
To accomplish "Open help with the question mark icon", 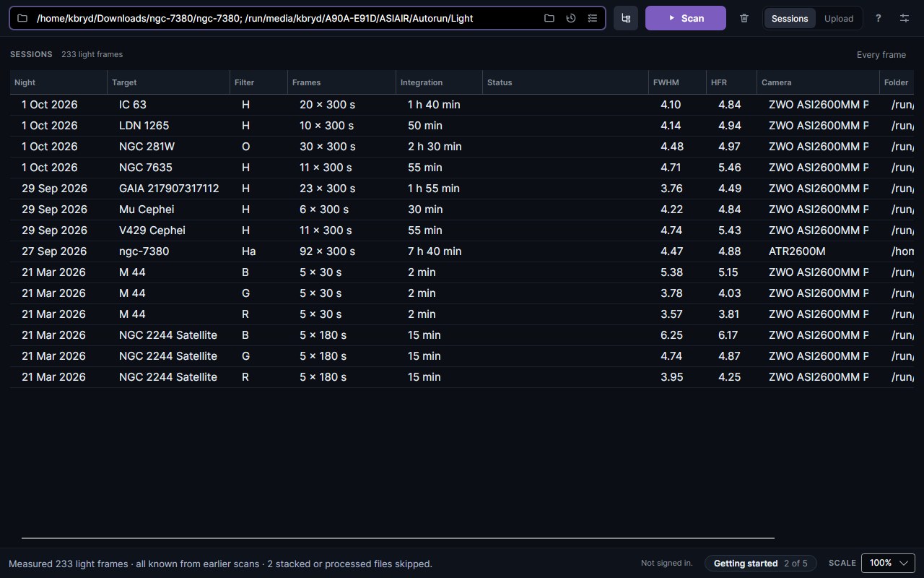I will [878, 18].
